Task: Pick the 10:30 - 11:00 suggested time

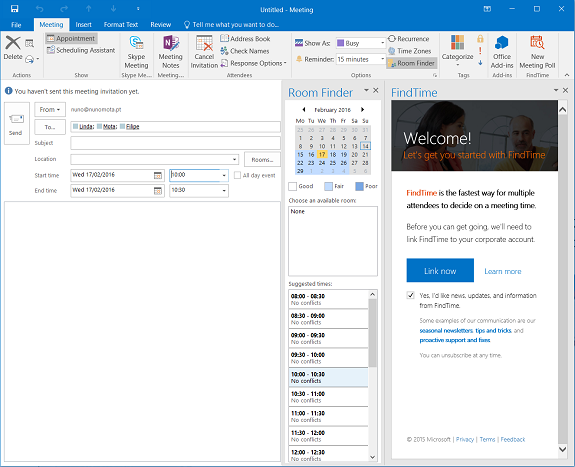Action: [x=328, y=397]
